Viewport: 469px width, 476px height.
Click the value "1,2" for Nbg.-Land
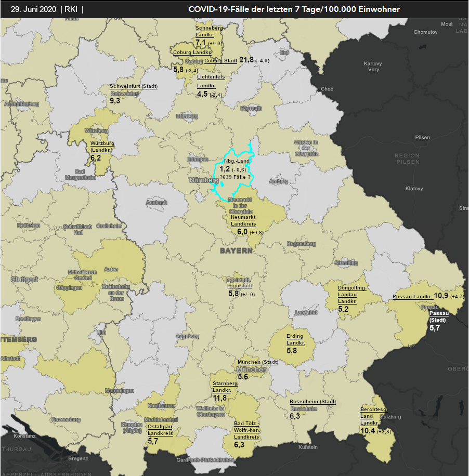tap(225, 169)
